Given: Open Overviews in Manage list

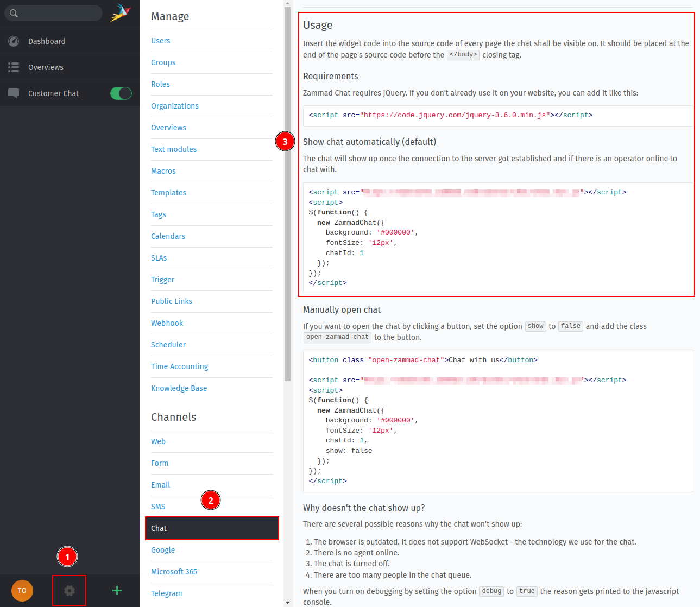Looking at the screenshot, I should click(x=169, y=128).
